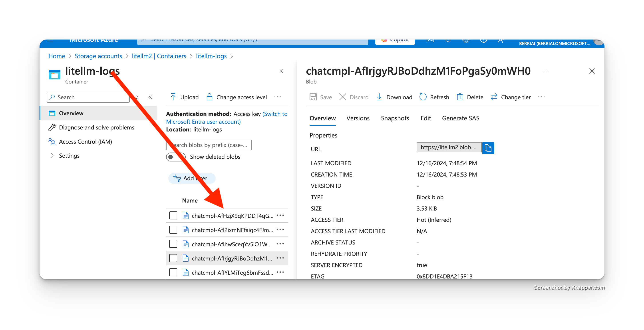The height and width of the screenshot is (330, 644).
Task: Click the Upload arrow icon
Action: coord(173,97)
